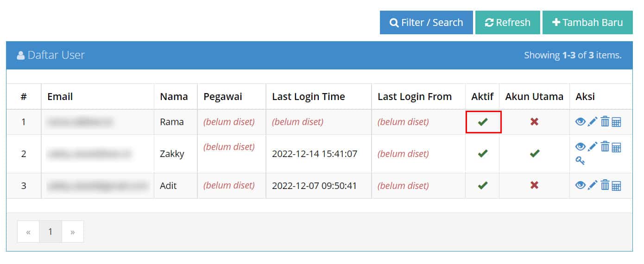Click the Refresh button
The height and width of the screenshot is (264, 644).
(508, 22)
